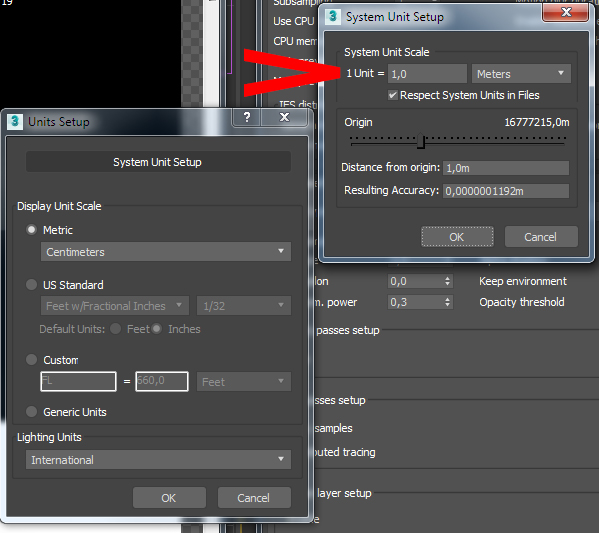Click the 0,0 value field in render panel
The width and height of the screenshot is (599, 533).
[x=416, y=281]
